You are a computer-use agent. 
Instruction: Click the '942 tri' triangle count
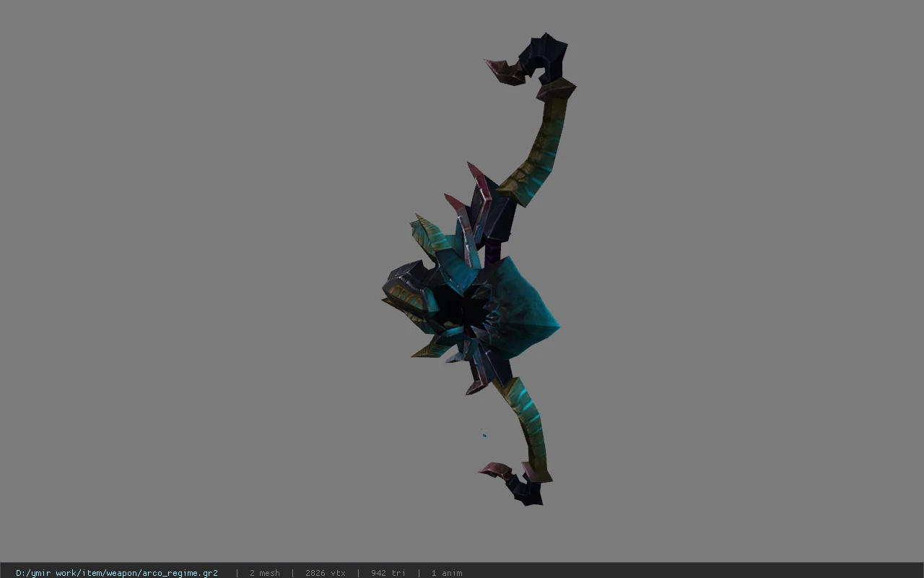pos(388,573)
